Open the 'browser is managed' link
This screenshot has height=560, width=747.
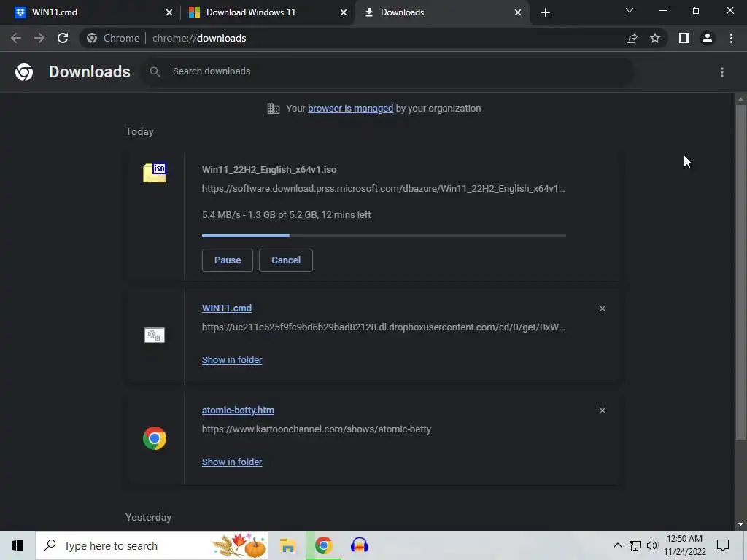click(x=350, y=109)
